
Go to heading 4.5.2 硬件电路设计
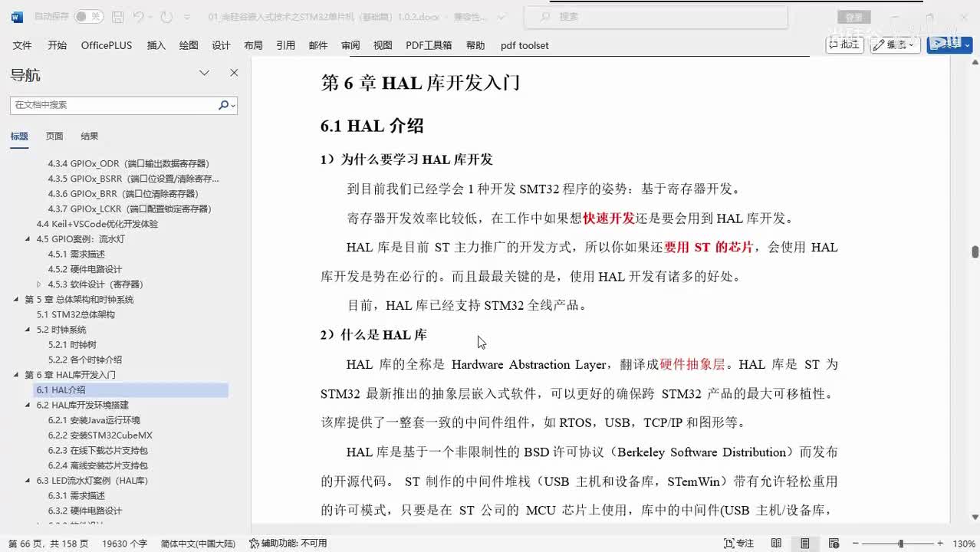[x=84, y=269]
